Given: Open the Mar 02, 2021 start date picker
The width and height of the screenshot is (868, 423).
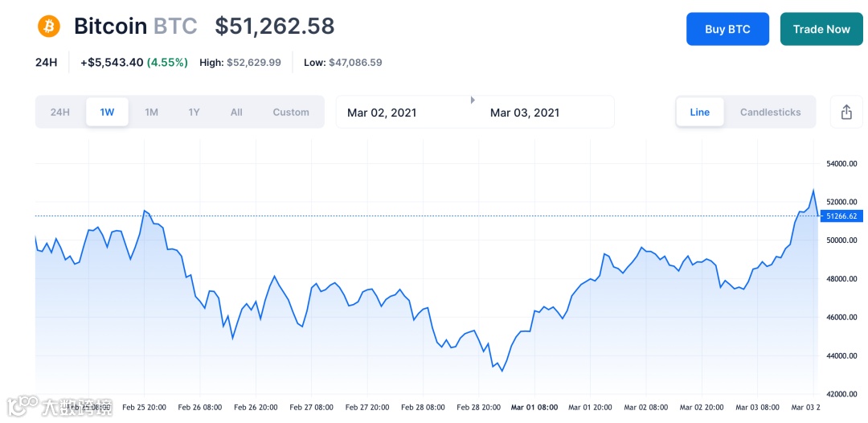Looking at the screenshot, I should tap(382, 113).
